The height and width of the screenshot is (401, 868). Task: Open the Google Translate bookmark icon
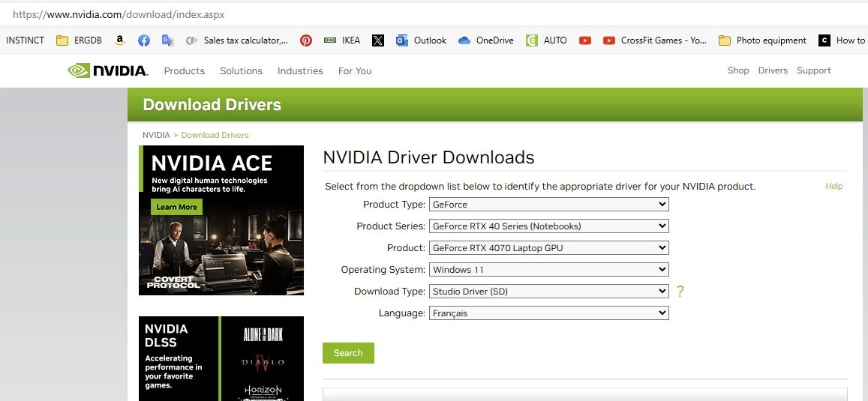[168, 40]
